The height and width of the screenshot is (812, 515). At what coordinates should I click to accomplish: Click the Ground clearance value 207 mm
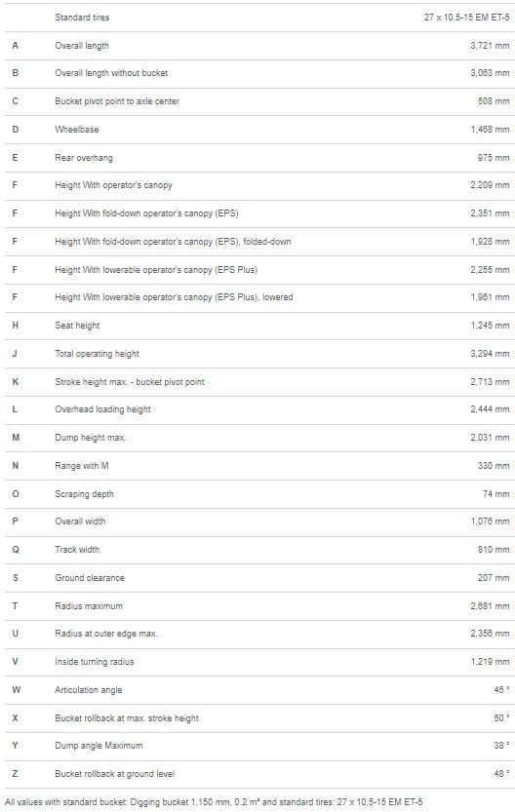click(x=494, y=577)
